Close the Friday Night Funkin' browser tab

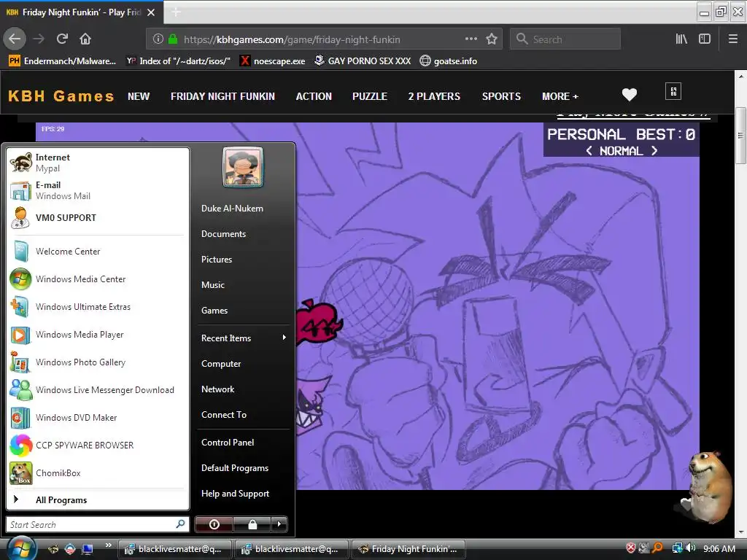click(x=151, y=12)
